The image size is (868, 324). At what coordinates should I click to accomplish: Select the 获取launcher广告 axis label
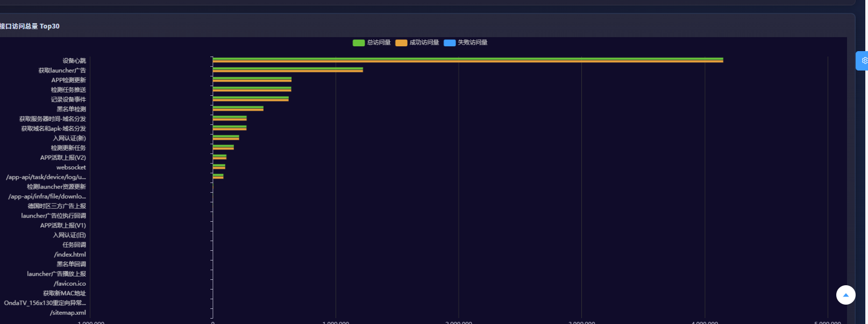(x=62, y=71)
